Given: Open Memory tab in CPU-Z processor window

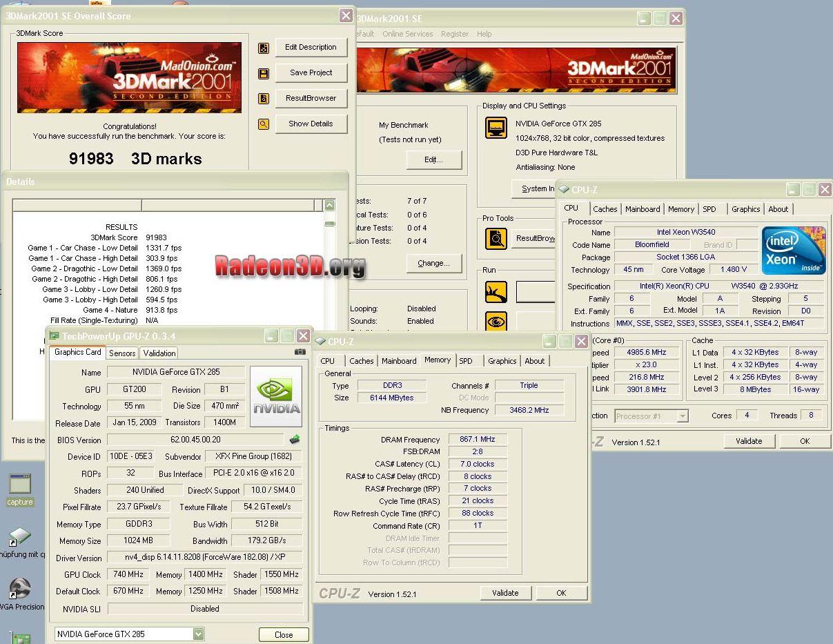Looking at the screenshot, I should pyautogui.click(x=681, y=209).
